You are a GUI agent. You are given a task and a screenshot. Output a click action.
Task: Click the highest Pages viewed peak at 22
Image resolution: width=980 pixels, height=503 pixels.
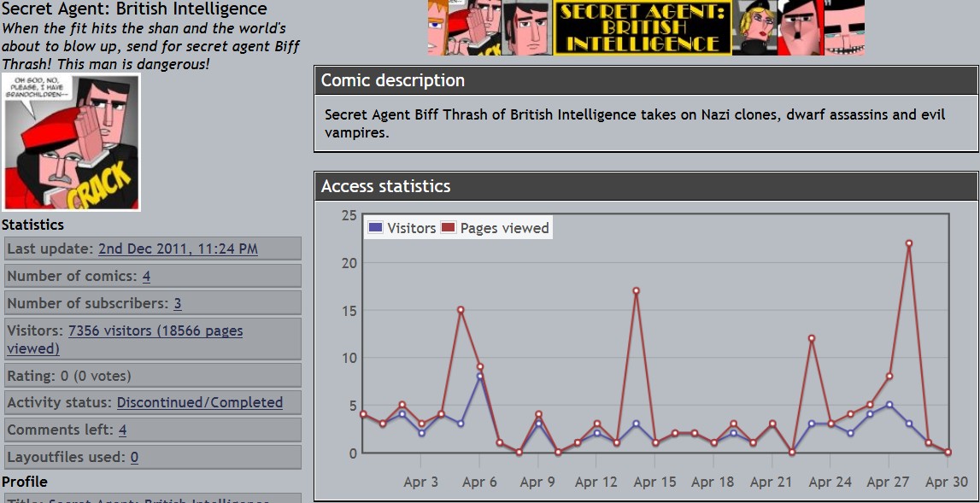[x=909, y=243]
